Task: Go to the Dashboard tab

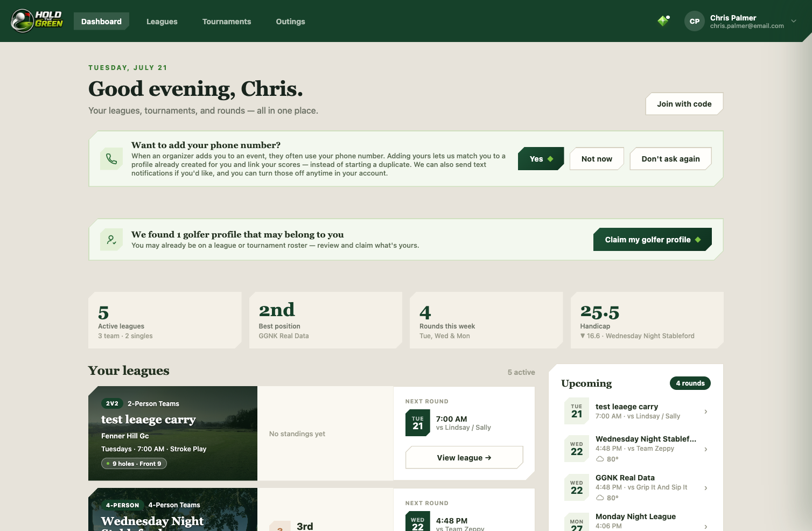Action: (x=101, y=22)
